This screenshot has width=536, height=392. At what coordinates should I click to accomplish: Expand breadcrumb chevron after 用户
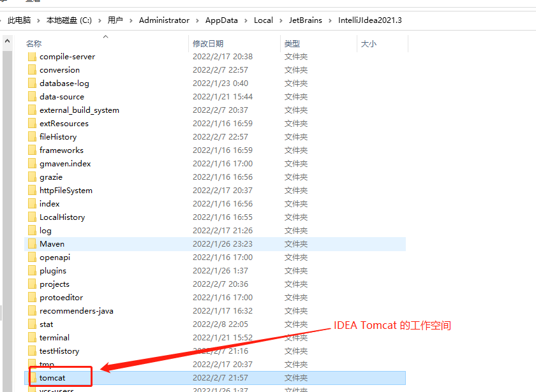(131, 21)
